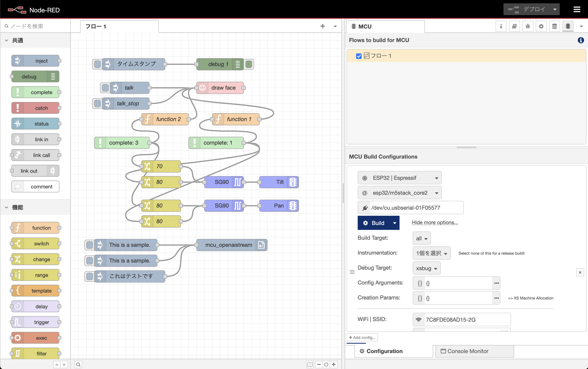Click the hamburger main menu icon
This screenshot has width=588, height=369.
tap(577, 9)
